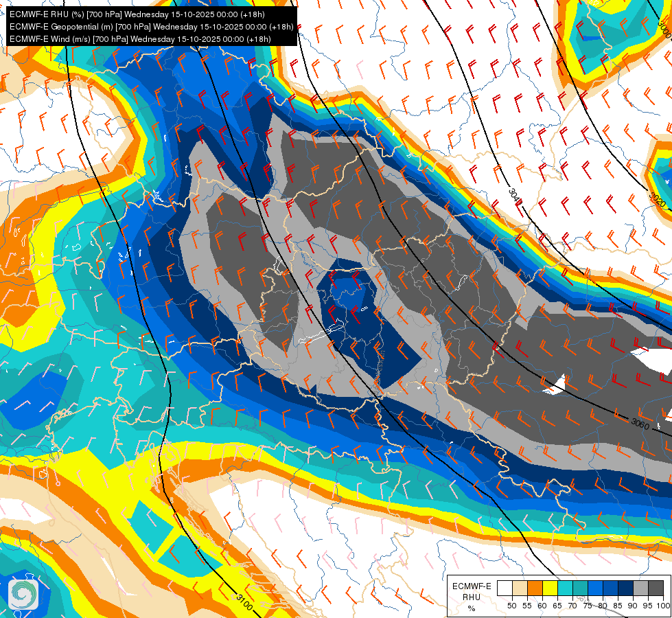Click the 3040 geopotential contour label
This screenshot has width=672, height=618.
[x=515, y=197]
